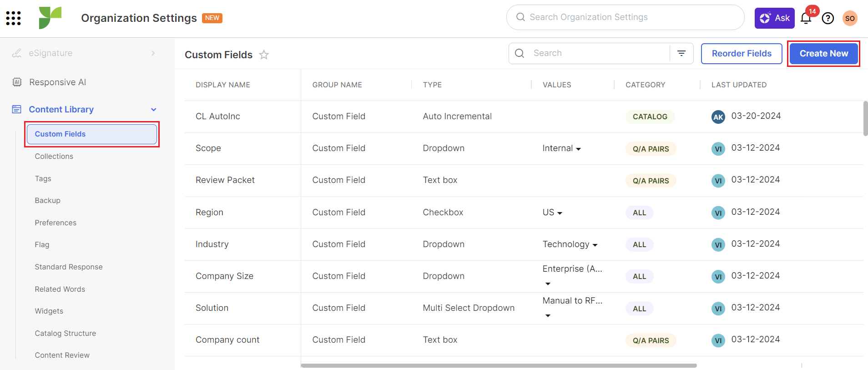This screenshot has width=868, height=370.
Task: Click the 03-20-2024 date cell
Action: [756, 116]
